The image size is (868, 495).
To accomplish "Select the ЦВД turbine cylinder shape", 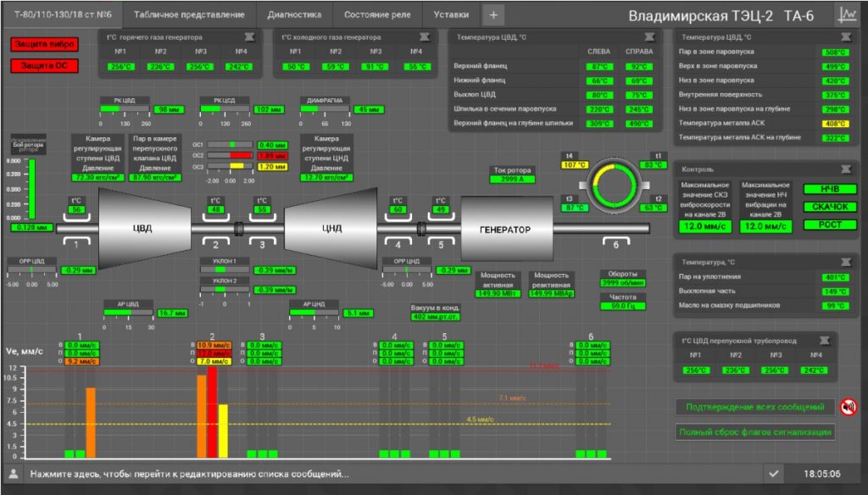I will pos(145,227).
